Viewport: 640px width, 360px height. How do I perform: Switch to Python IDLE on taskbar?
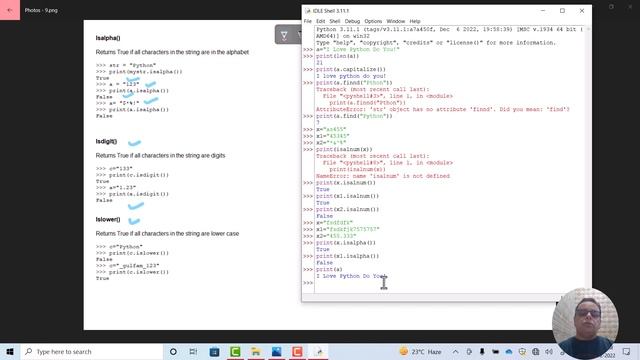318,351
